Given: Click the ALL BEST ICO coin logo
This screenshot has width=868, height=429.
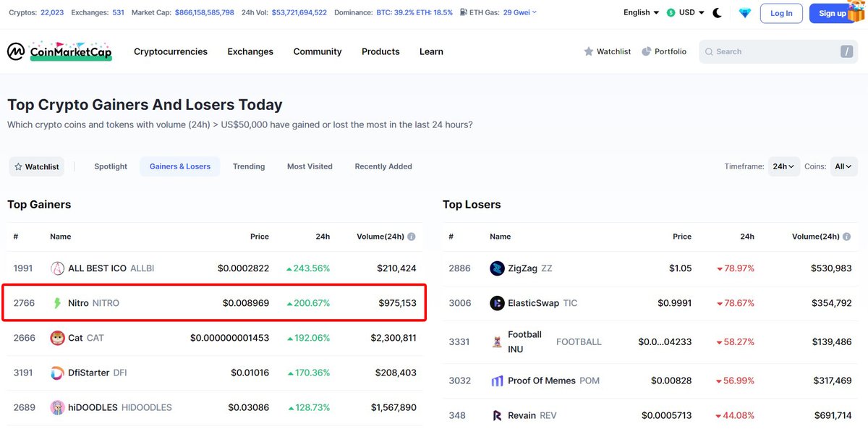Looking at the screenshot, I should (57, 268).
